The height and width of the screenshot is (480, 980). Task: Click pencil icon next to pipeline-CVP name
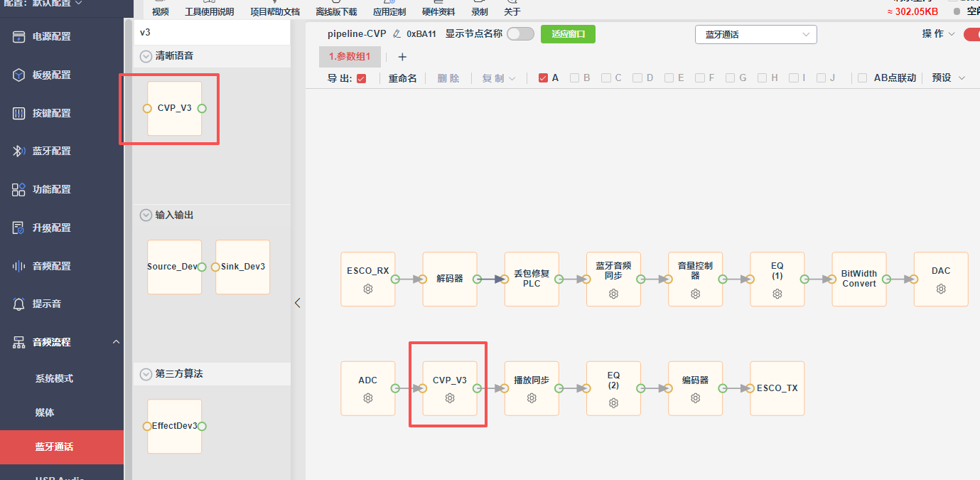tap(397, 34)
